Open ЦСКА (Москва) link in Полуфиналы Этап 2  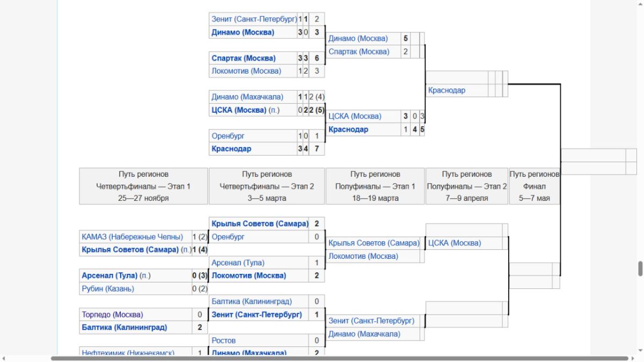pos(454,243)
